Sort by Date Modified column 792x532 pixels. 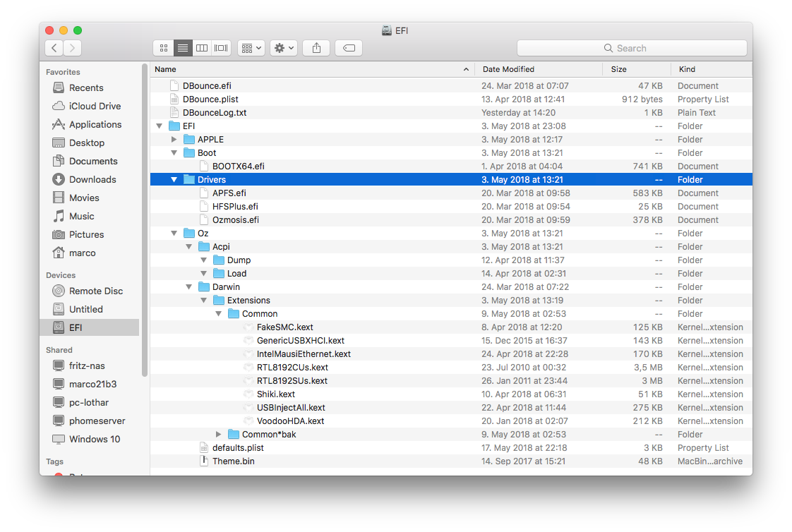[539, 69]
